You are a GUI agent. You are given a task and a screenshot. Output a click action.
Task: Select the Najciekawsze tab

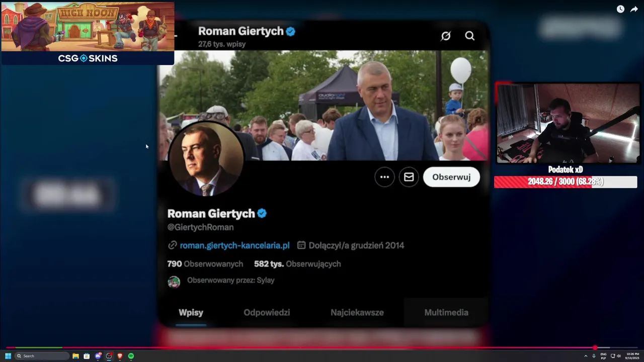click(x=357, y=312)
